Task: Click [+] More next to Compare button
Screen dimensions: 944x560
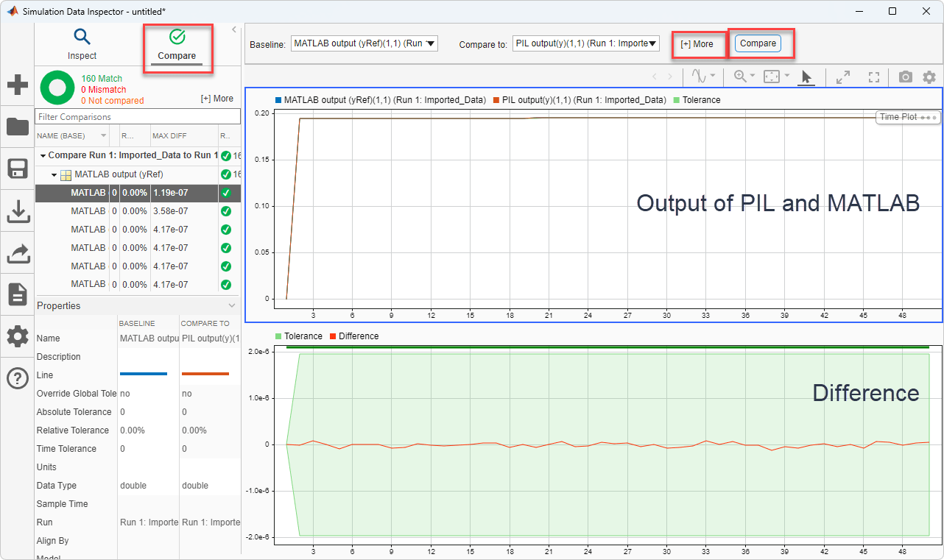Action: (697, 44)
